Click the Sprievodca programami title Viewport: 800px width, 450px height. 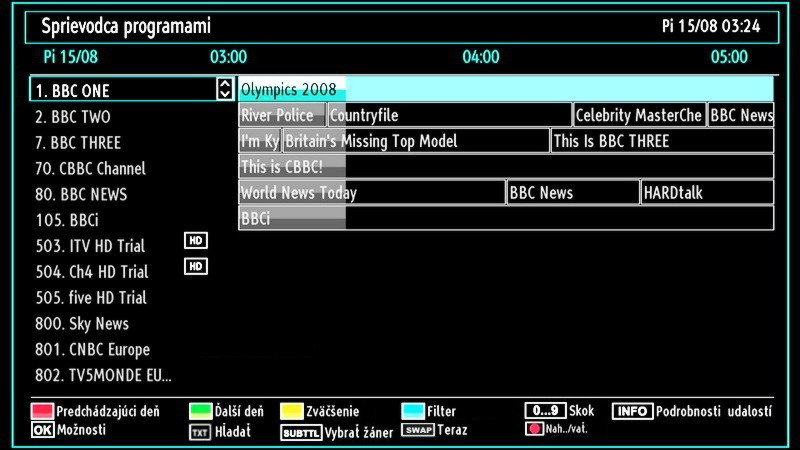tap(126, 26)
